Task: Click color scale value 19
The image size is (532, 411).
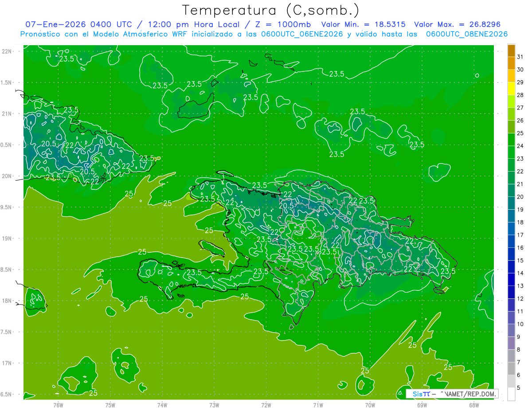Action: (520, 209)
